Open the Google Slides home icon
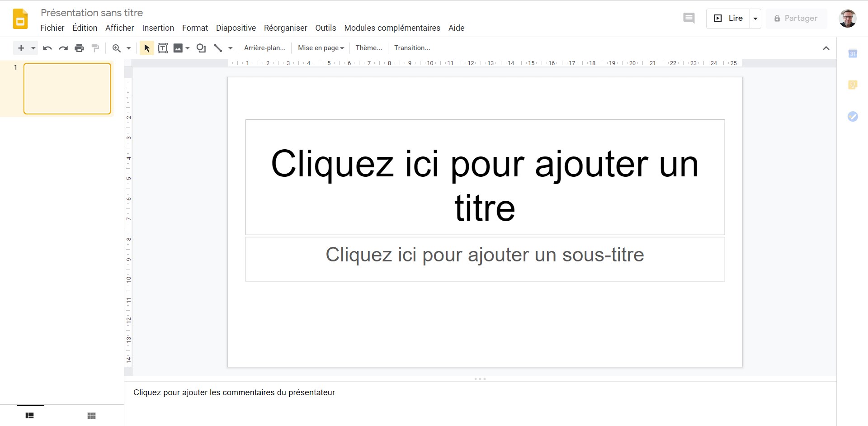 click(x=20, y=19)
